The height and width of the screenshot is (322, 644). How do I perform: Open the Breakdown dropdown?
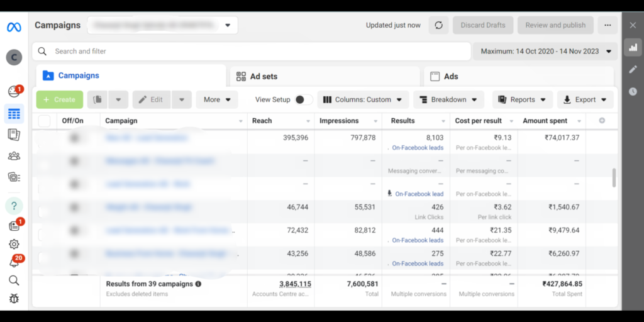pos(448,99)
